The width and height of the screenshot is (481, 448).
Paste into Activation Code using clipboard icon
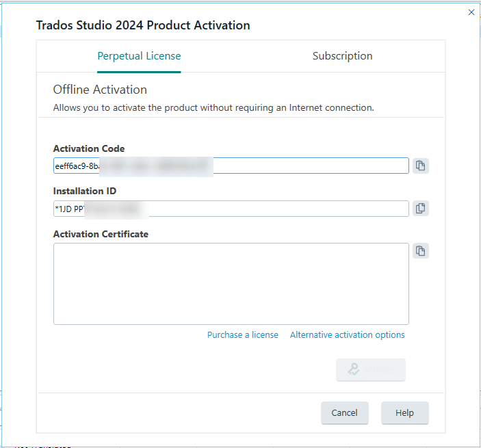coord(420,166)
